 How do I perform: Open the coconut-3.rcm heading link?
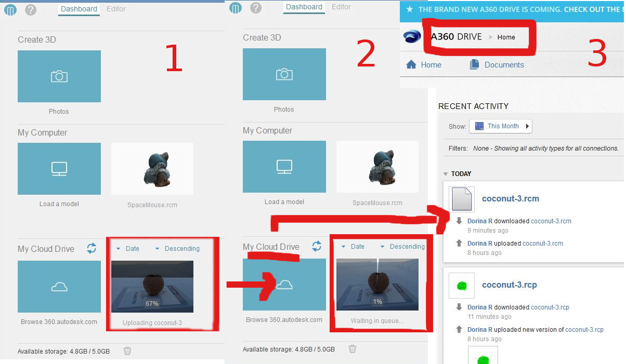click(511, 198)
